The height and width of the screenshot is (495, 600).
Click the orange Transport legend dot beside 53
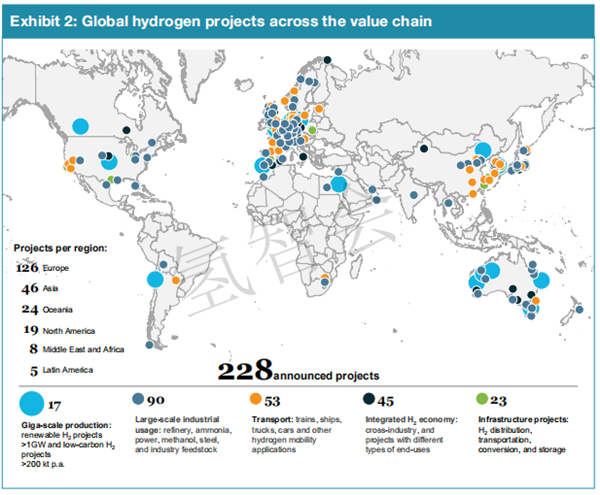[258, 398]
